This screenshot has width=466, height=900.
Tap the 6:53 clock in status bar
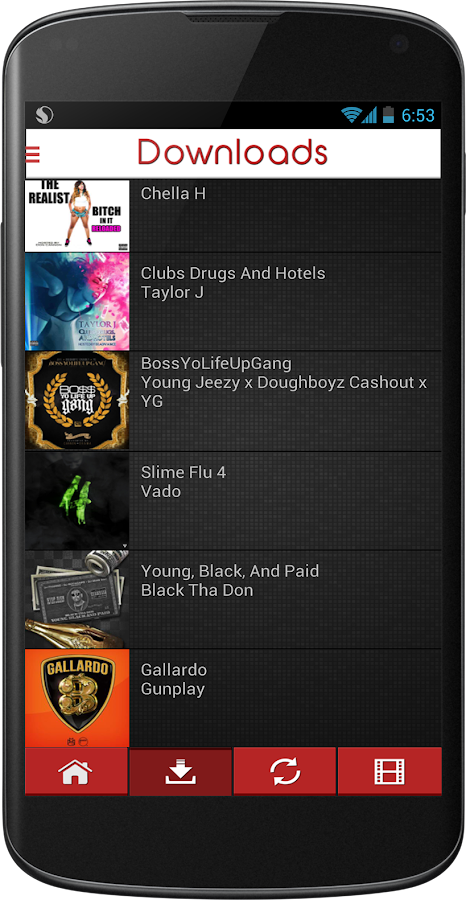418,115
